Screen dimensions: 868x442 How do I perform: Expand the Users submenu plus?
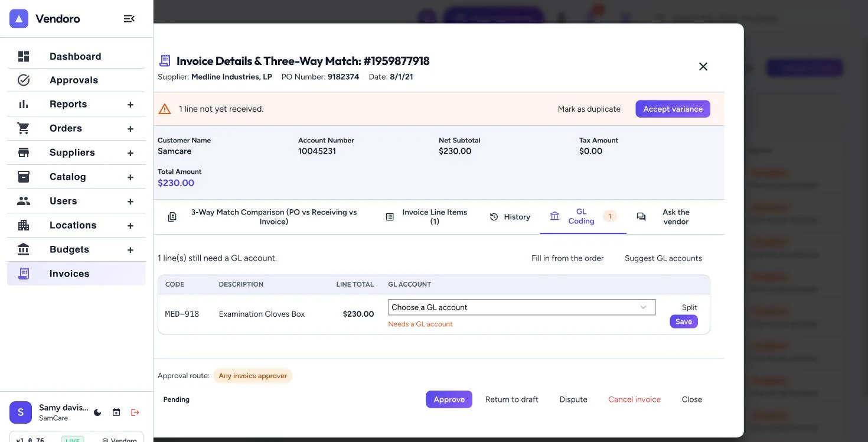pyautogui.click(x=130, y=201)
